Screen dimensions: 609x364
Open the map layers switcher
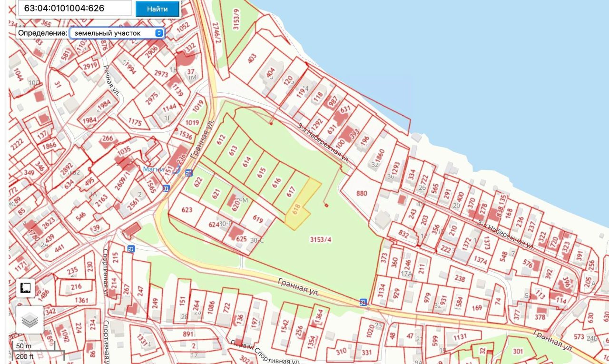(x=30, y=320)
